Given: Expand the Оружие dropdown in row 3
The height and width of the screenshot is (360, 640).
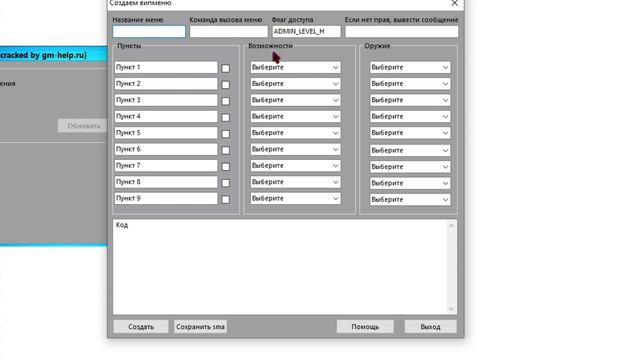Looking at the screenshot, I should pos(410,100).
